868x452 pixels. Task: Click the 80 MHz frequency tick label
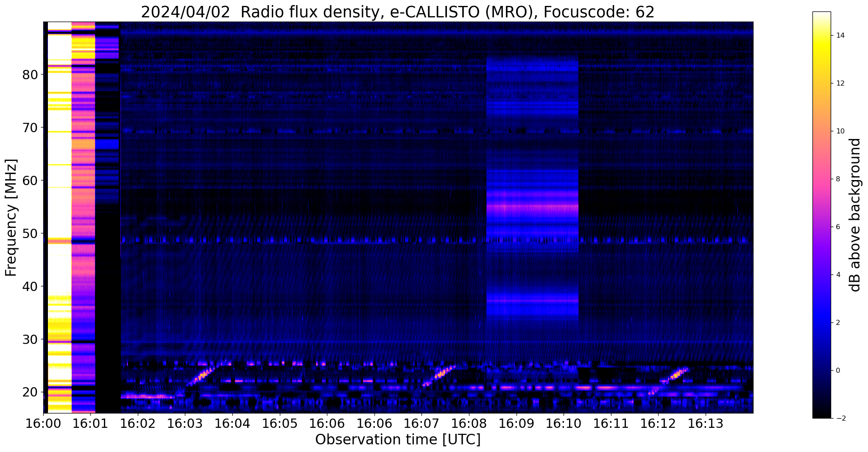(30, 75)
